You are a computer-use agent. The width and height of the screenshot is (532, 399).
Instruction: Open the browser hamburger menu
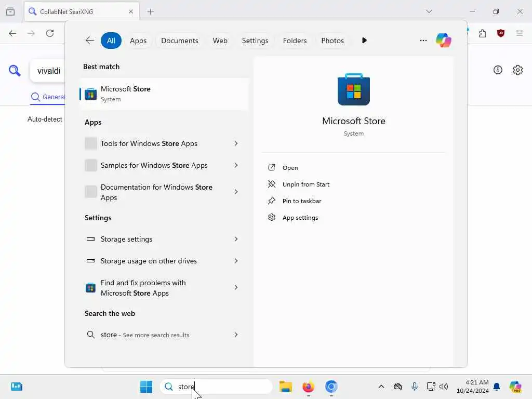click(520, 33)
